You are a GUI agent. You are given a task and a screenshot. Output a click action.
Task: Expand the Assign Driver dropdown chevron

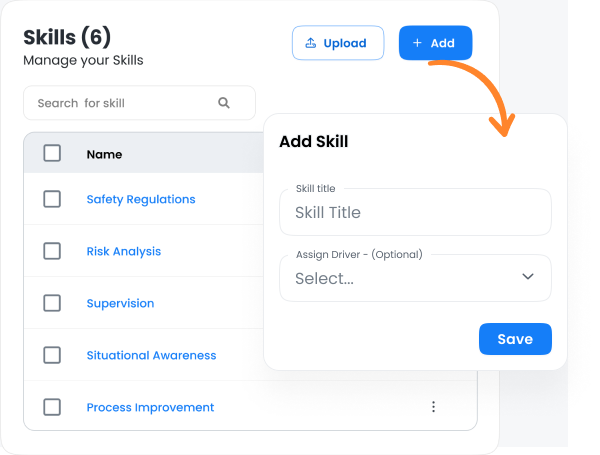pos(528,278)
